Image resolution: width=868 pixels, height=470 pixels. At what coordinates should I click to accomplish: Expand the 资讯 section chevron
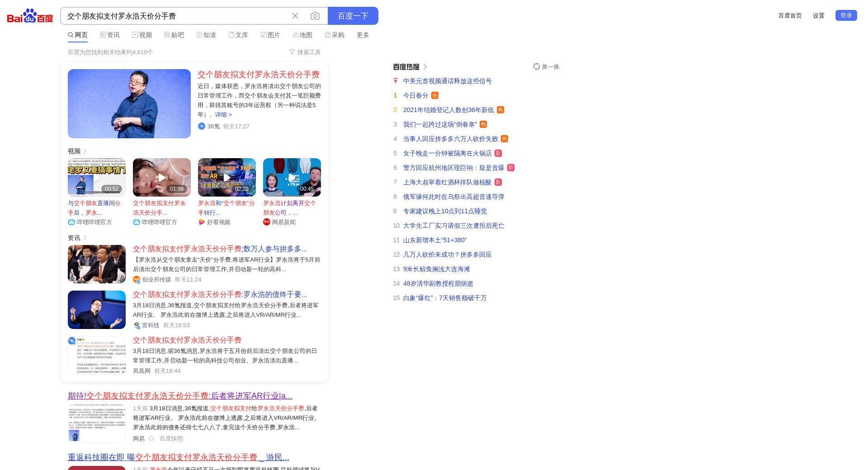click(85, 238)
